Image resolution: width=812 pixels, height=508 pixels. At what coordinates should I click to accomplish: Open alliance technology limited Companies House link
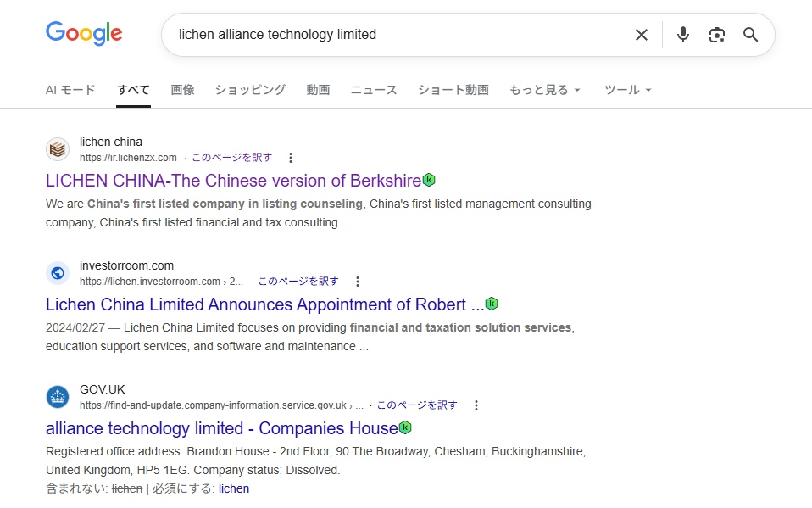(221, 428)
